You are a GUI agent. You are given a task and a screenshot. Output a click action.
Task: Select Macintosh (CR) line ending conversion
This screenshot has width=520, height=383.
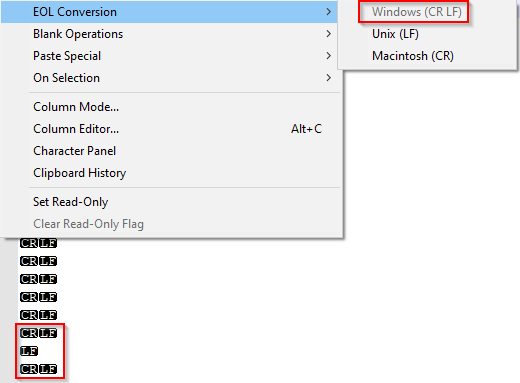point(413,56)
